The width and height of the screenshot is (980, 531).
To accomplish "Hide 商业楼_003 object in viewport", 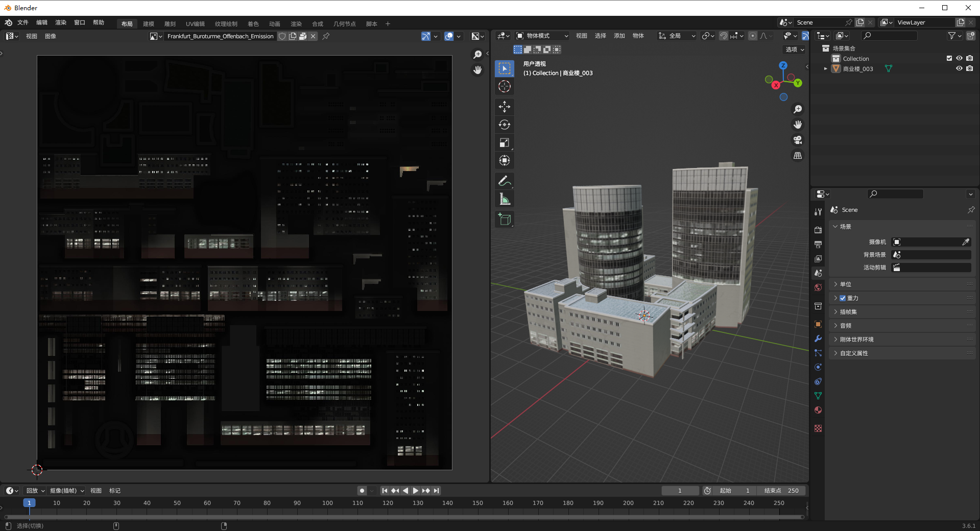I will click(x=959, y=68).
